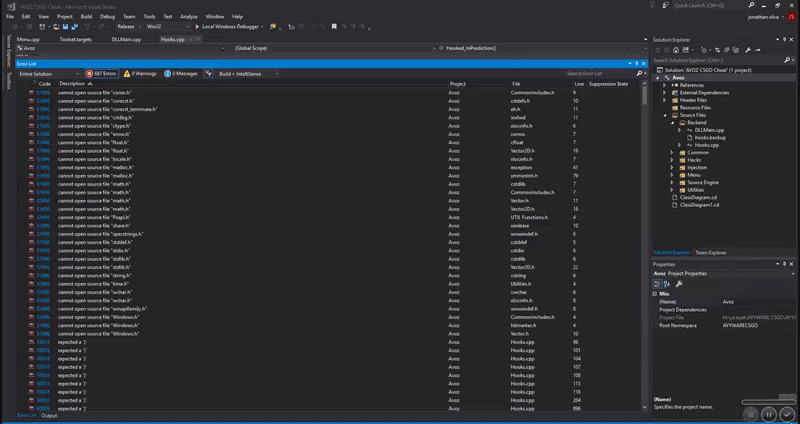Expand the Hacks folder

pos(672,160)
